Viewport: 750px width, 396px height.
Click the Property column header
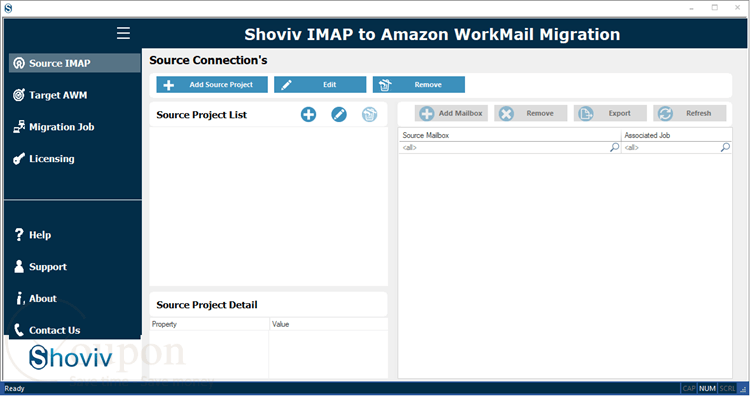[210, 324]
